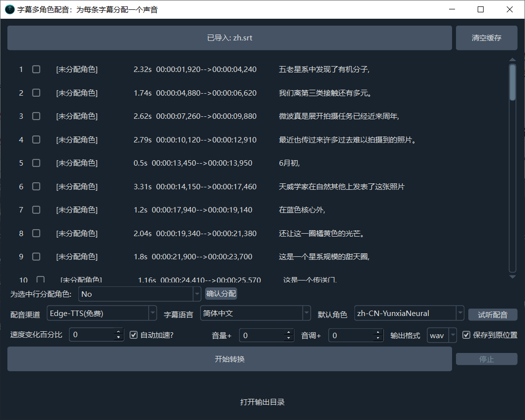This screenshot has width=525, height=420.
Task: Open the 为选中行分配角色 dropdown showing No
Action: click(197, 293)
